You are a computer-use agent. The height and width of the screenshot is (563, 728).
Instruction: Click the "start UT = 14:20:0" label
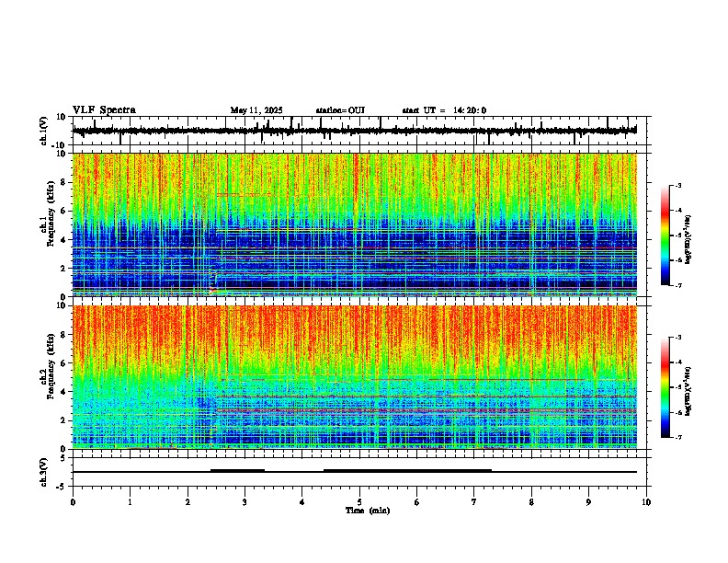pos(444,110)
